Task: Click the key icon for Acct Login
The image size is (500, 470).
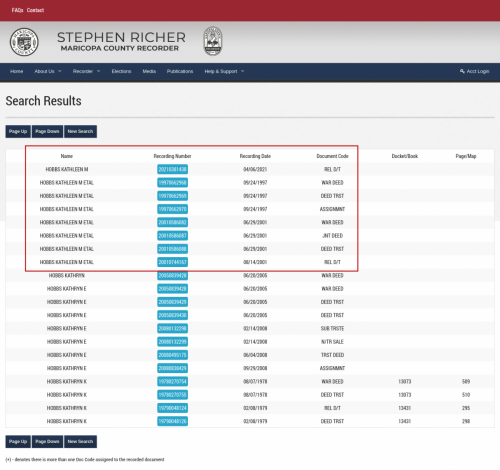Action: click(462, 71)
